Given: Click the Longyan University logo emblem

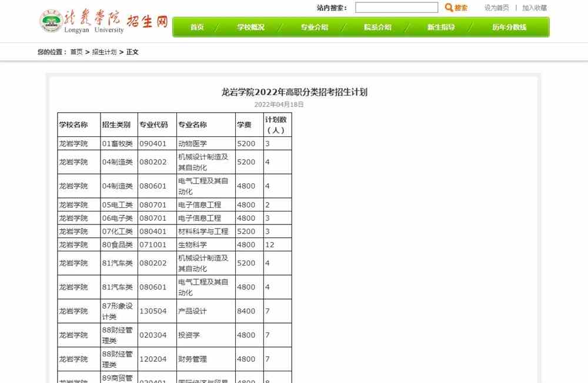Looking at the screenshot, I should (x=51, y=21).
